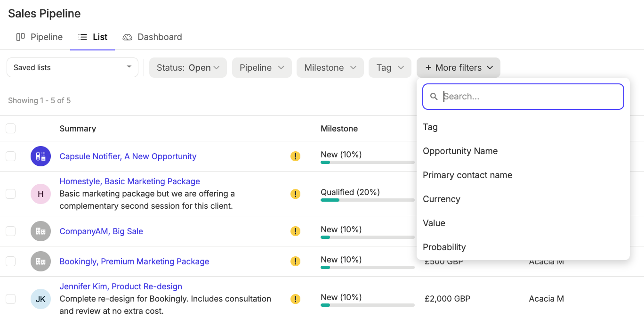Expand the Milestone filter dropdown

point(330,67)
